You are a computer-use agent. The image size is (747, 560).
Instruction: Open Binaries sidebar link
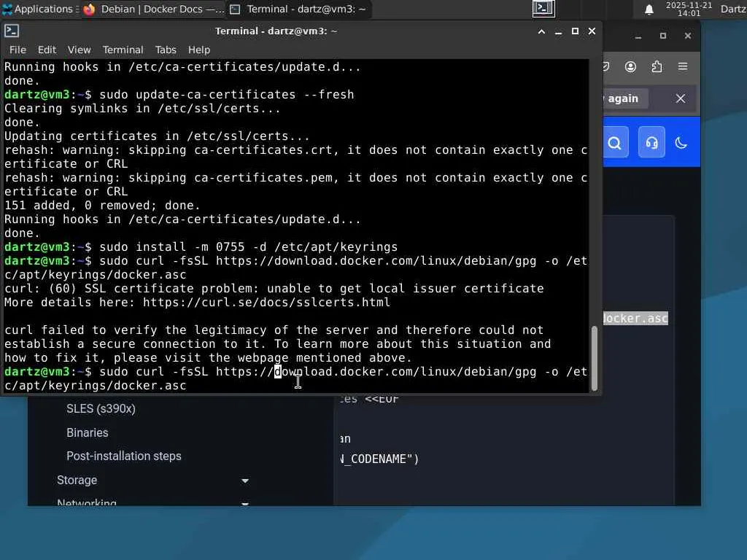(x=88, y=432)
